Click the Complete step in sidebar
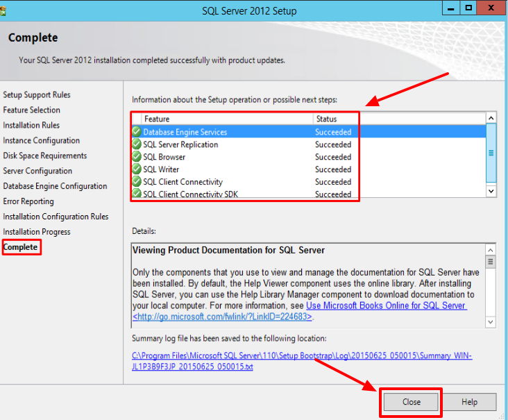Screen dimensions: 508x420 click(20, 247)
